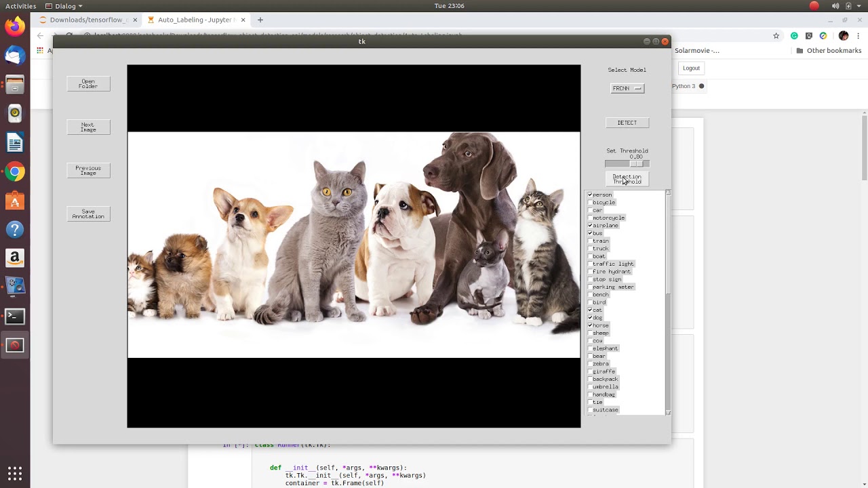Open Other bookmarks folder

pyautogui.click(x=829, y=50)
